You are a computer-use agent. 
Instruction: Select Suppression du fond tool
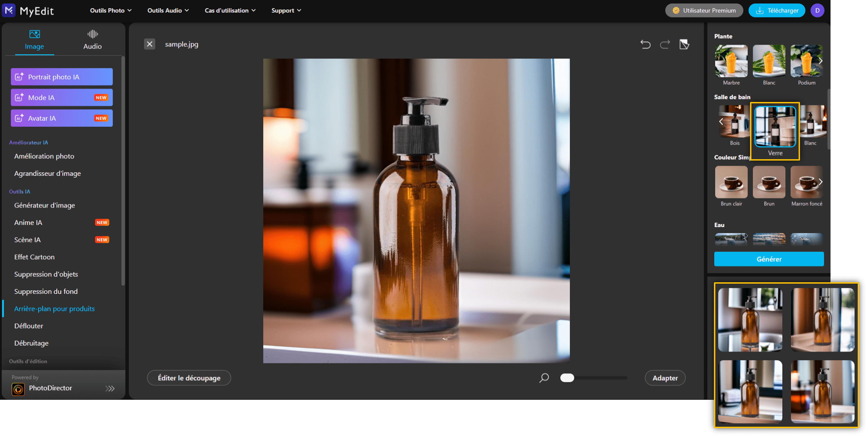(46, 291)
